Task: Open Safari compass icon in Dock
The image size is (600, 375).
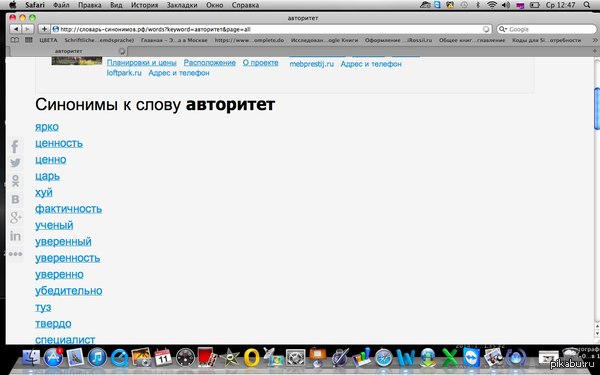Action: tap(384, 359)
